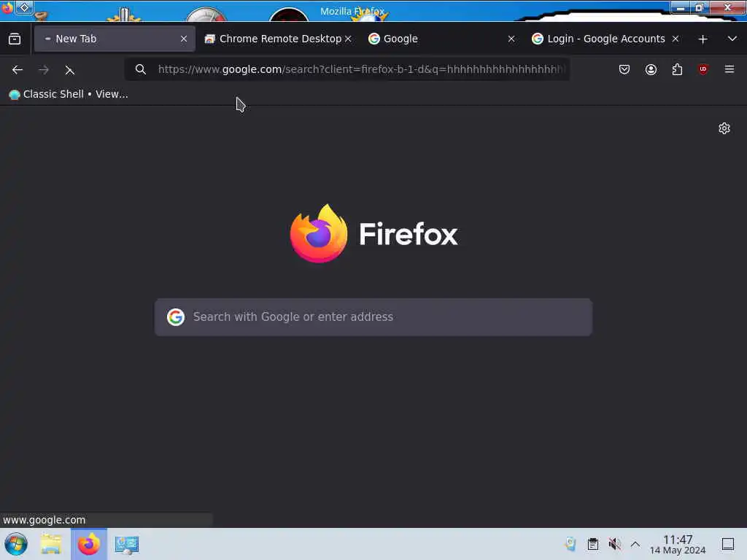Open a new tab with plus button
The image size is (747, 560).
pos(703,39)
